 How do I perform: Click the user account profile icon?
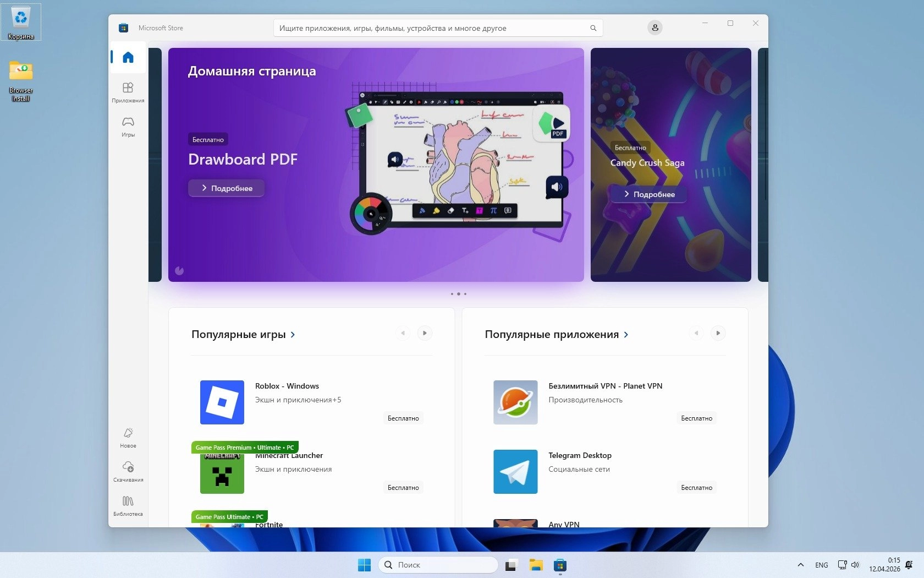click(655, 28)
